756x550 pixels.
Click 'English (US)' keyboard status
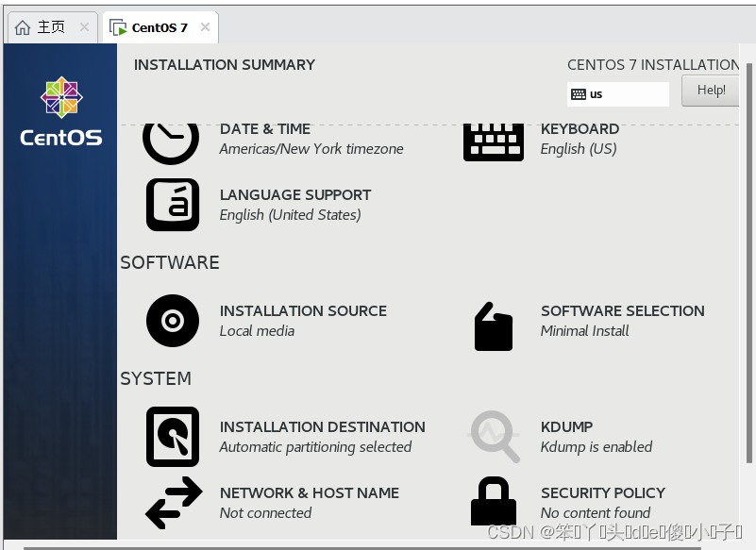point(578,149)
